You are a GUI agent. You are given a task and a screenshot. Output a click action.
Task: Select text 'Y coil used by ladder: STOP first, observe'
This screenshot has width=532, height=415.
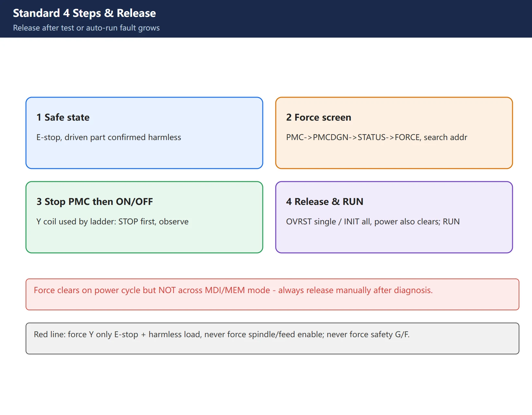point(112,221)
